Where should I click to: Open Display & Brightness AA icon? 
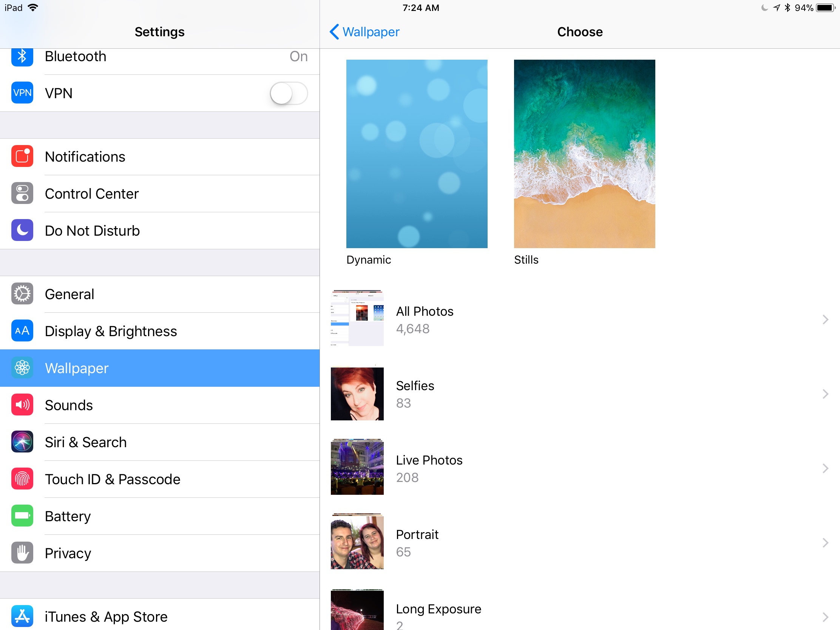click(22, 331)
